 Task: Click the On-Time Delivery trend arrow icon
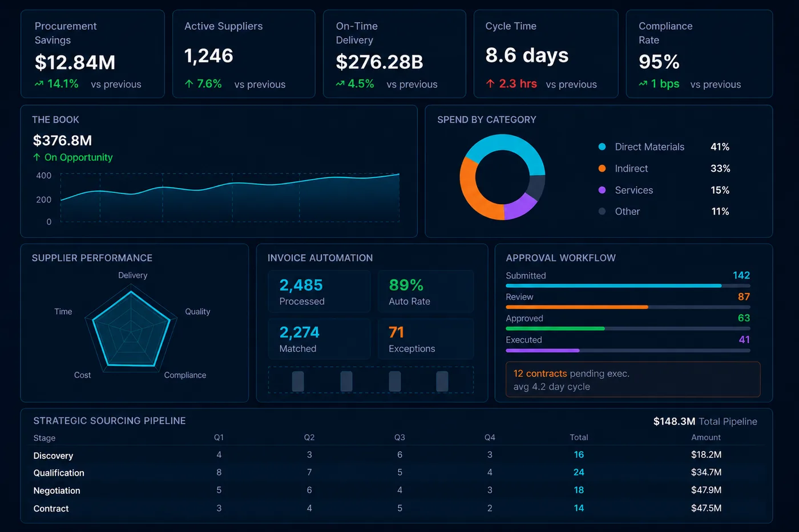click(340, 84)
